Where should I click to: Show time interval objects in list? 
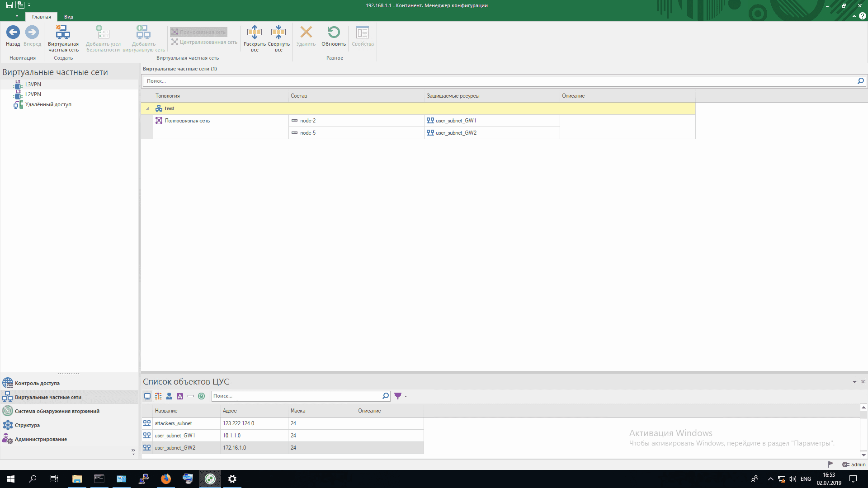(202, 396)
